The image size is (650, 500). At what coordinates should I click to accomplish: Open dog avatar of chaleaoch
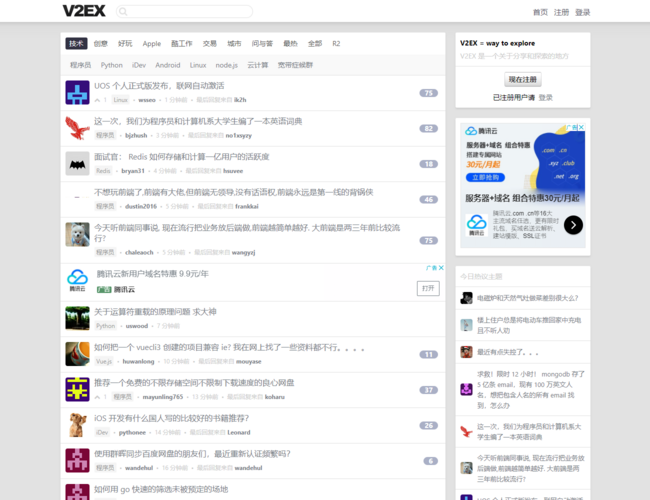78,234
